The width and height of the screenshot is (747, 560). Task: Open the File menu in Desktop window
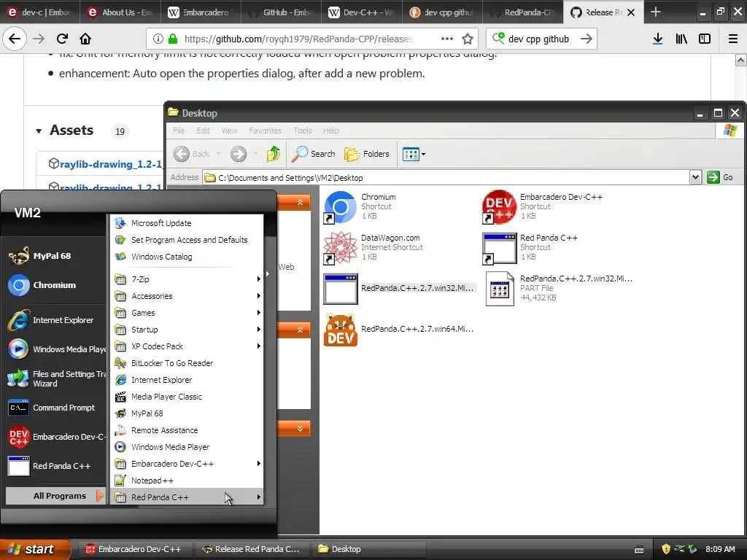point(179,131)
